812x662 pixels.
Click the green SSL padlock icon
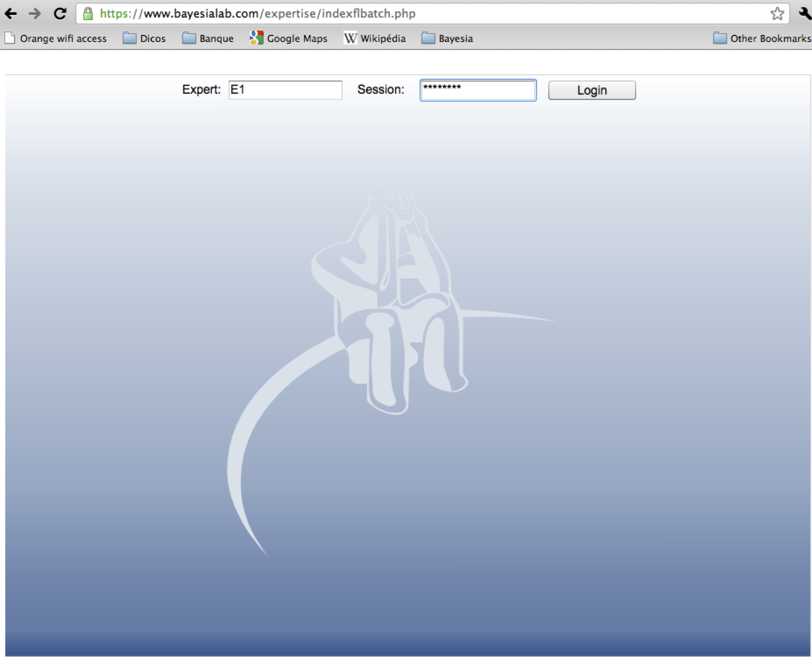coord(88,14)
